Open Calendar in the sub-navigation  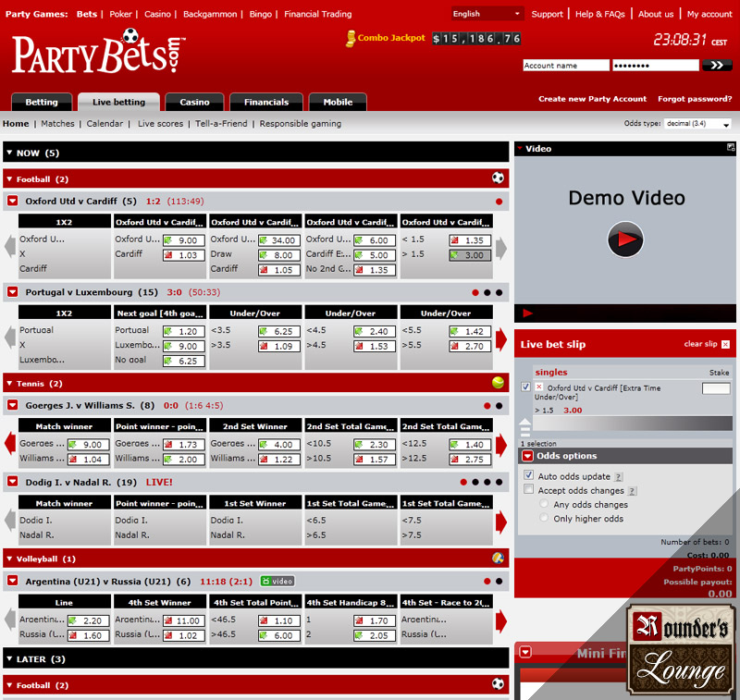tap(105, 124)
